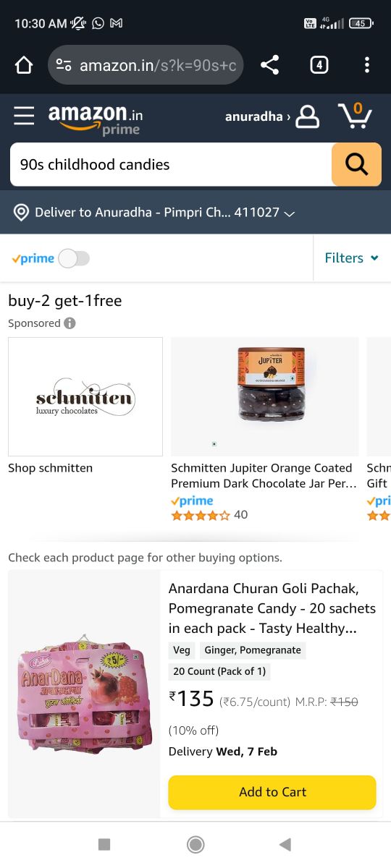
Task: Add Anardana Churan Goli to cart
Action: click(x=272, y=792)
